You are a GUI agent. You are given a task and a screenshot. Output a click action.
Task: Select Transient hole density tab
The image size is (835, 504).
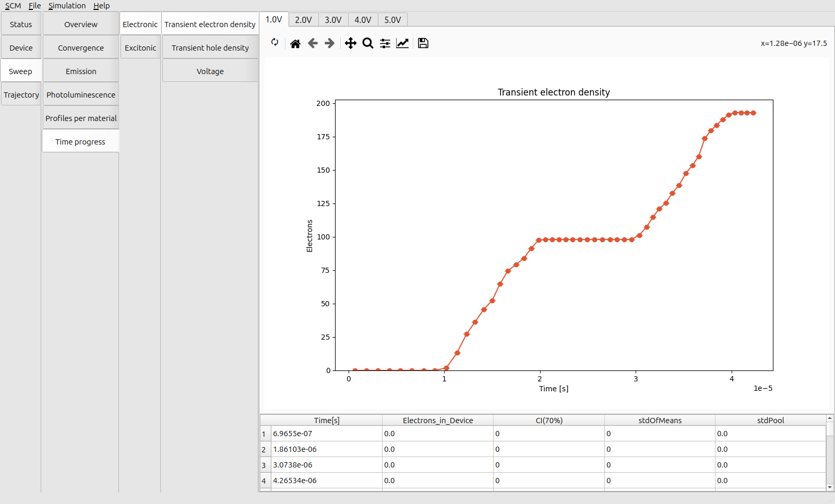(210, 48)
